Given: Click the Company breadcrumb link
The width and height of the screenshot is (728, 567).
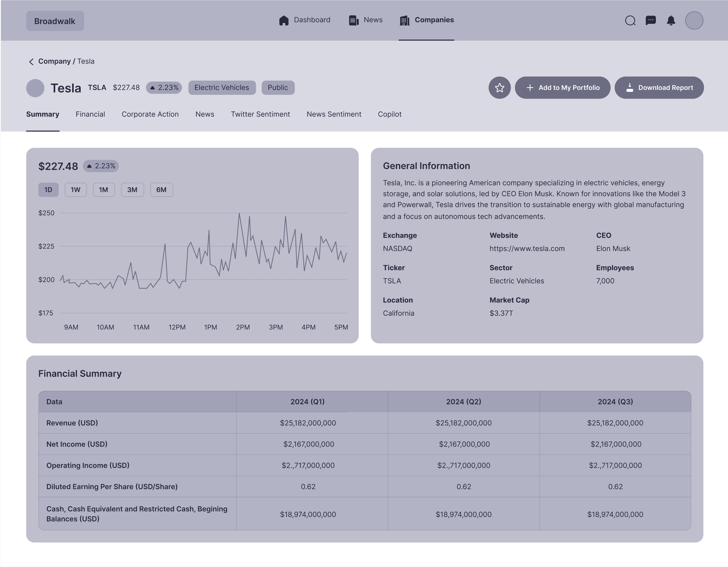Looking at the screenshot, I should point(54,61).
